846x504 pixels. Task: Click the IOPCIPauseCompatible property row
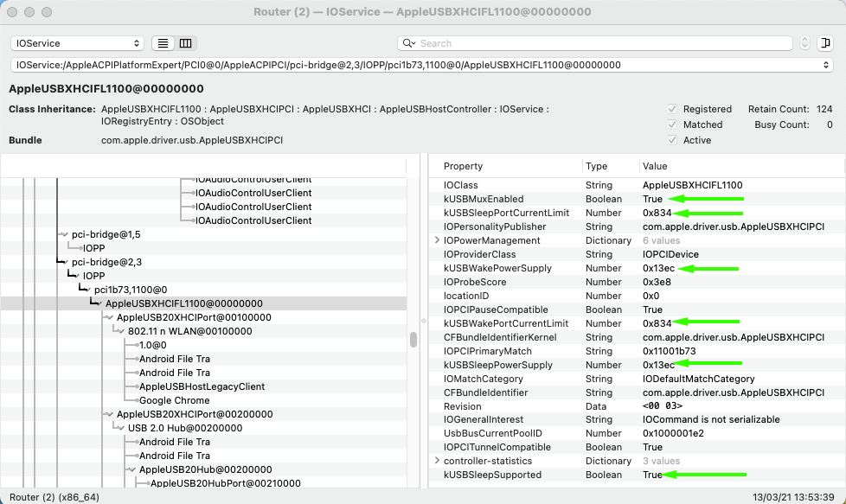pos(637,309)
